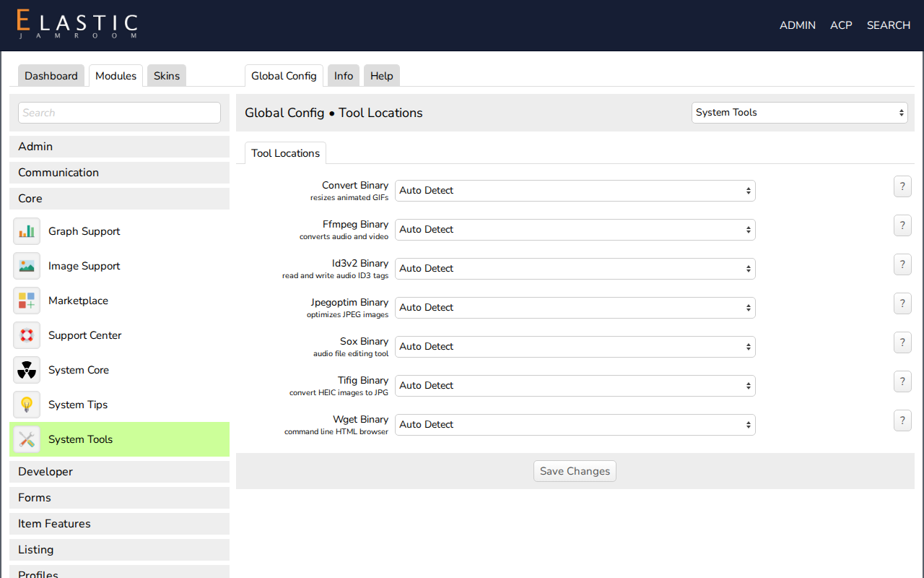Open the Wget Binary dropdown
Screen dimensions: 924x578
coord(575,425)
